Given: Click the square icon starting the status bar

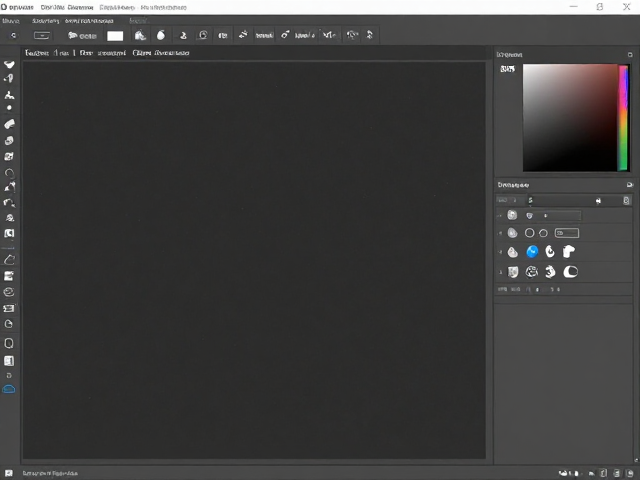Looking at the screenshot, I should click(x=9, y=473).
